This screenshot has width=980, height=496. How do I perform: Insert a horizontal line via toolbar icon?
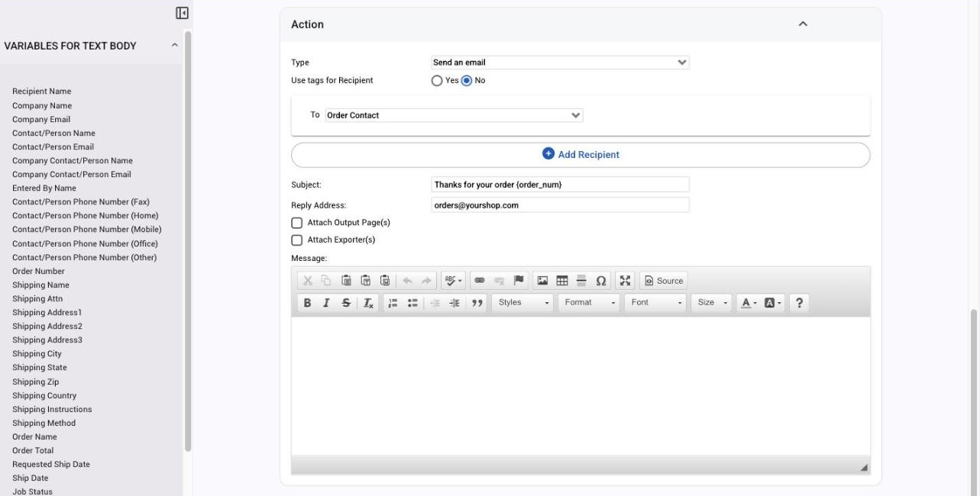click(581, 281)
